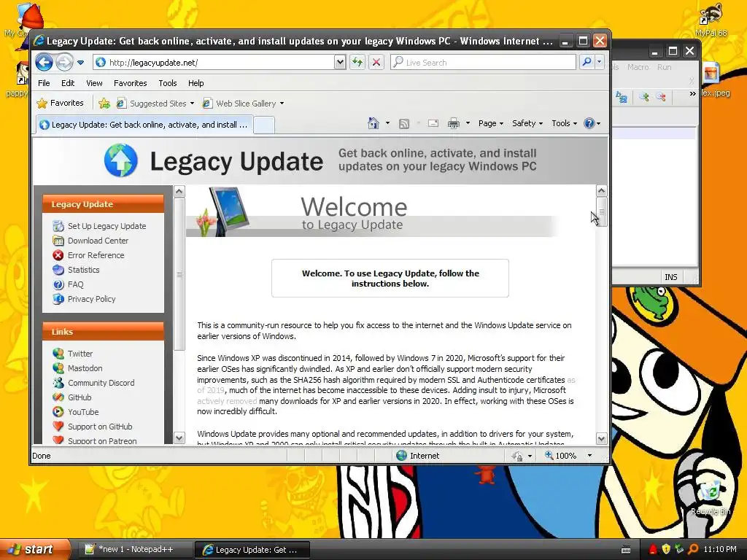747x560 pixels.
Task: Open the Privacy Policy link
Action: 91,299
